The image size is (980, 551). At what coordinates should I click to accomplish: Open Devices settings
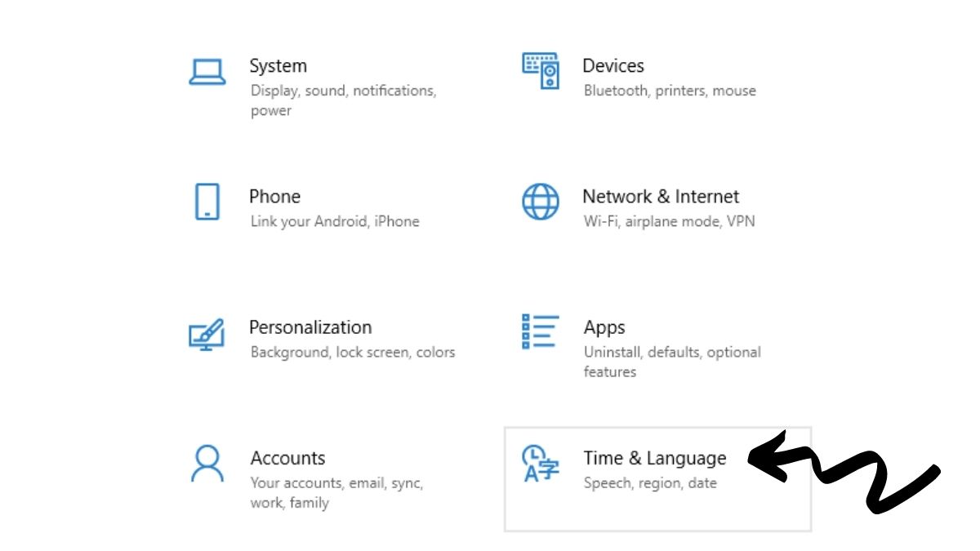pos(613,66)
